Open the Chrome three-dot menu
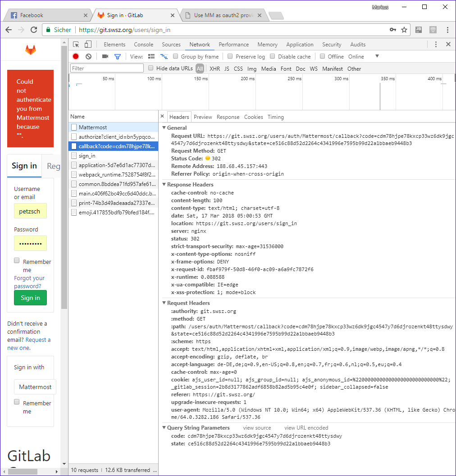 (447, 30)
